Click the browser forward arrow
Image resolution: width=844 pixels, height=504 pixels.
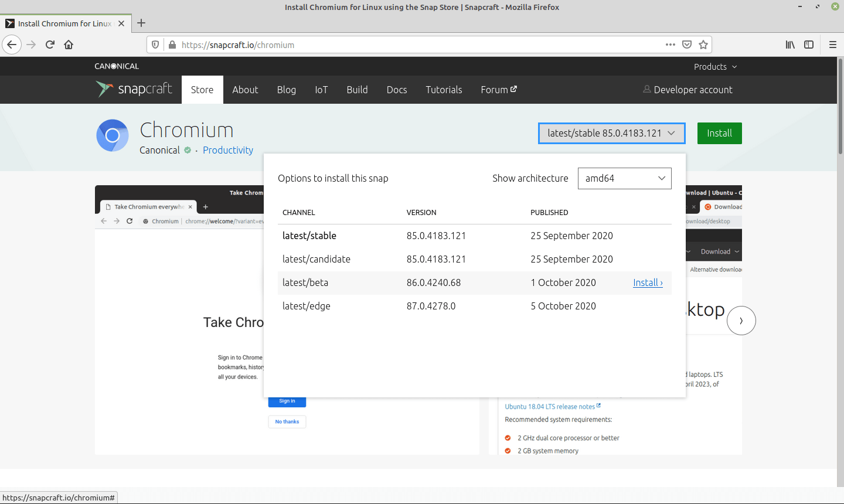pos(32,45)
